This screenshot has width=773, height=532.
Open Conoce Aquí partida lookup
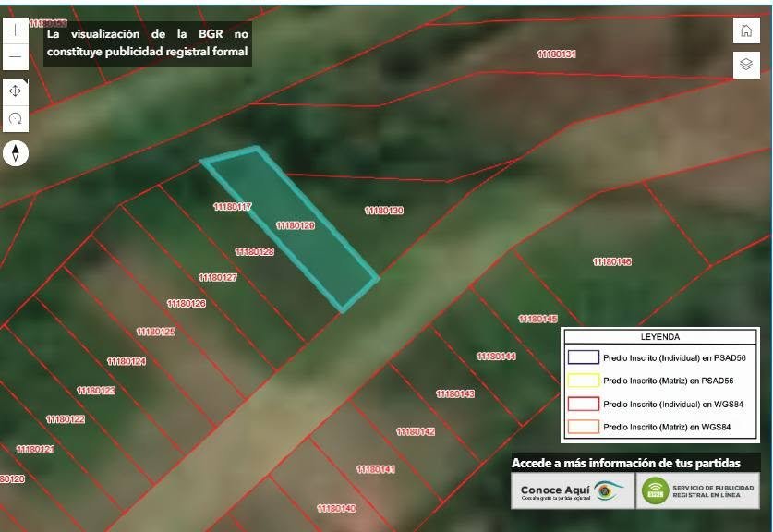pos(573,490)
